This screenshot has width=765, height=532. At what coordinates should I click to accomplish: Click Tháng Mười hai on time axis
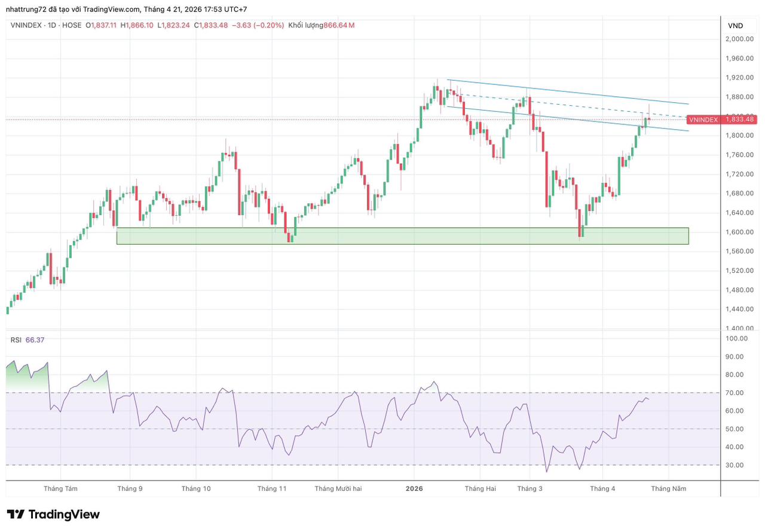[338, 488]
